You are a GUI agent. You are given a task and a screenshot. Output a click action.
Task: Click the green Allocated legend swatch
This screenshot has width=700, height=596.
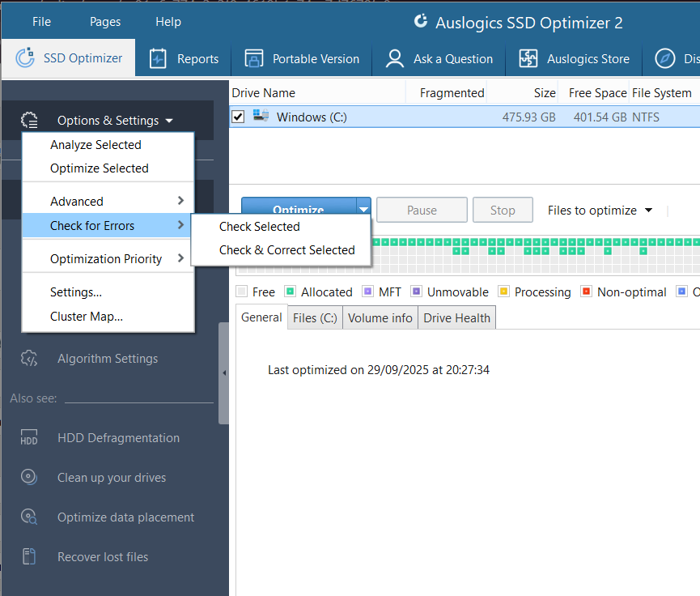[290, 292]
